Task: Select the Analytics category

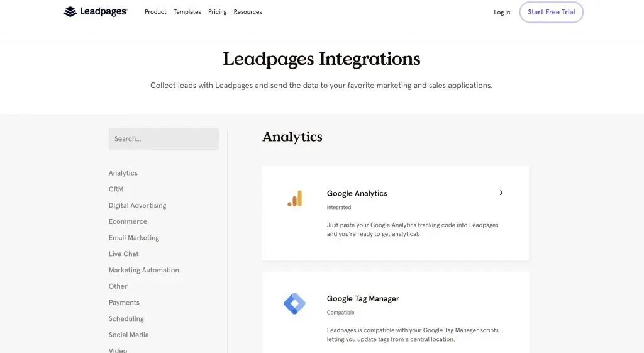Action: (123, 173)
